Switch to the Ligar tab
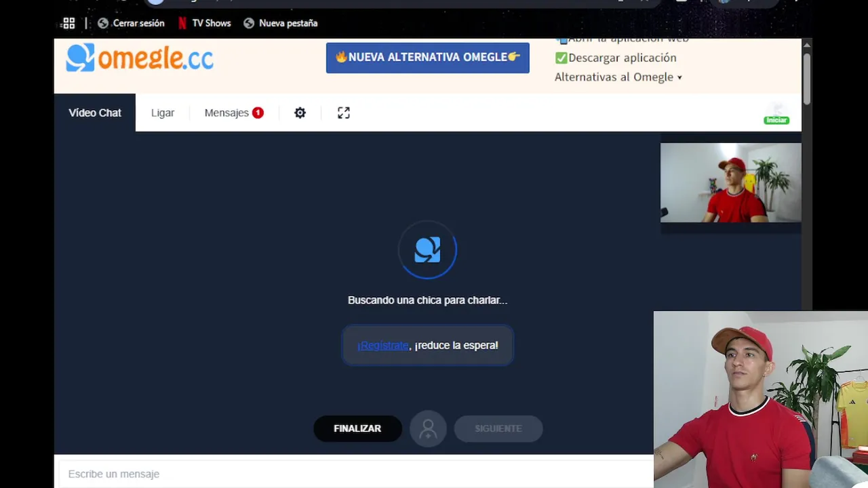The image size is (868, 488). click(163, 113)
